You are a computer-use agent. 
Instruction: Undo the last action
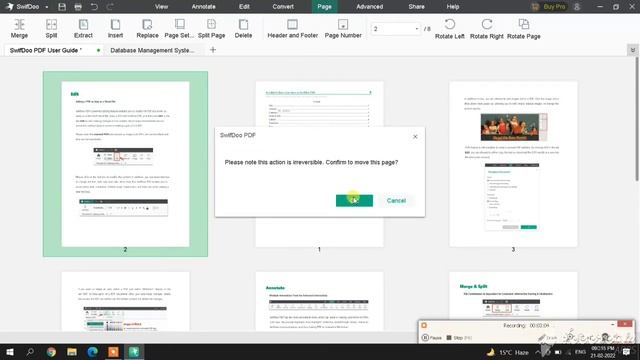94,7
